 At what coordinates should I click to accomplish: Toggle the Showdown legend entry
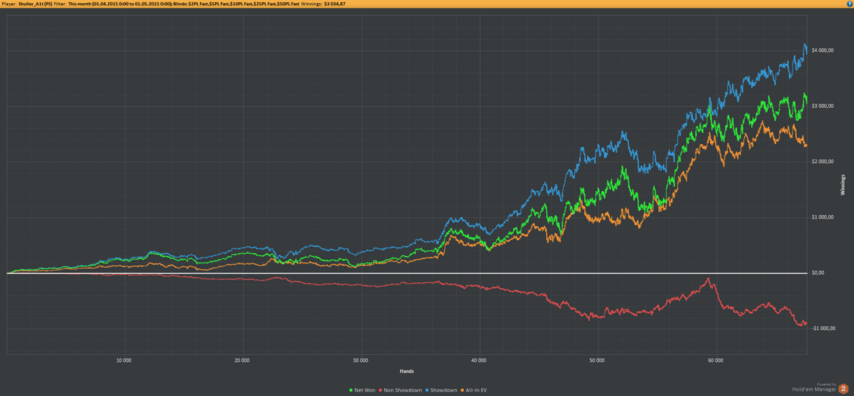pyautogui.click(x=440, y=389)
